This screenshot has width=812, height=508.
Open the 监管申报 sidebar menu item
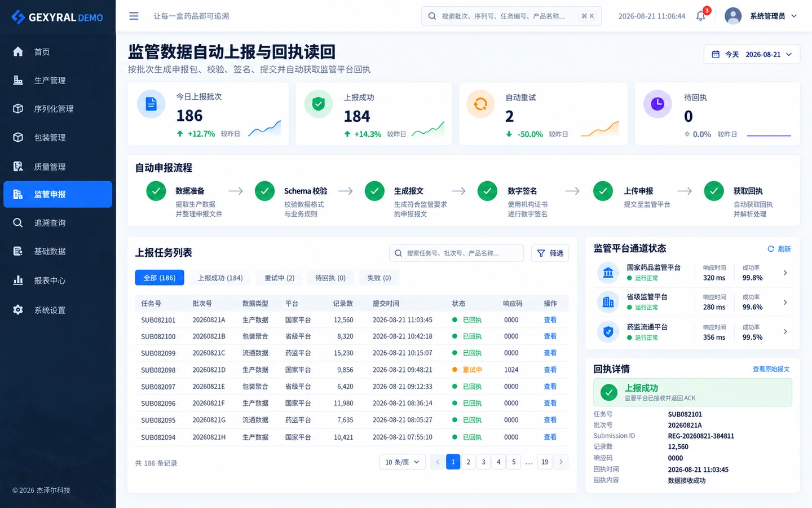point(58,194)
